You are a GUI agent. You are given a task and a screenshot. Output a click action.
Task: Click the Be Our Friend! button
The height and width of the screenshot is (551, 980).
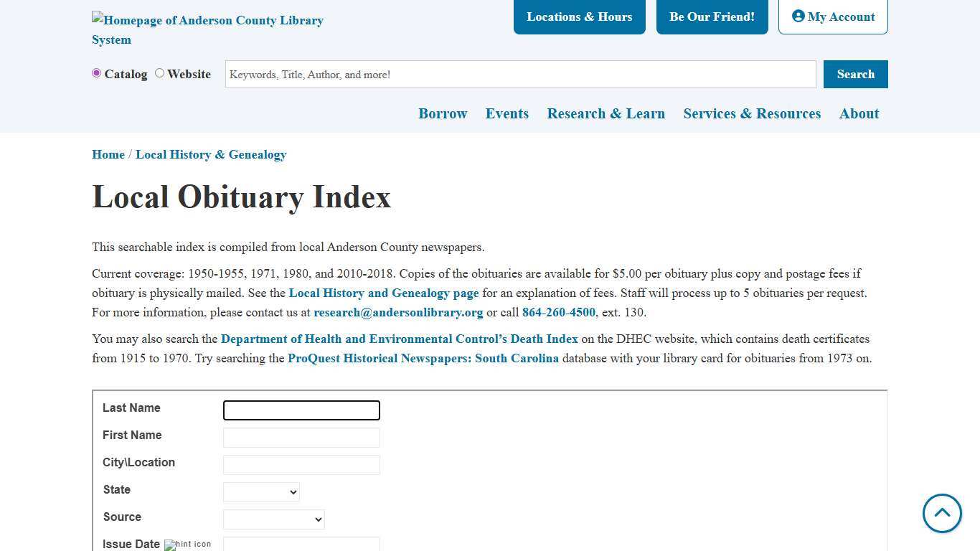(712, 16)
